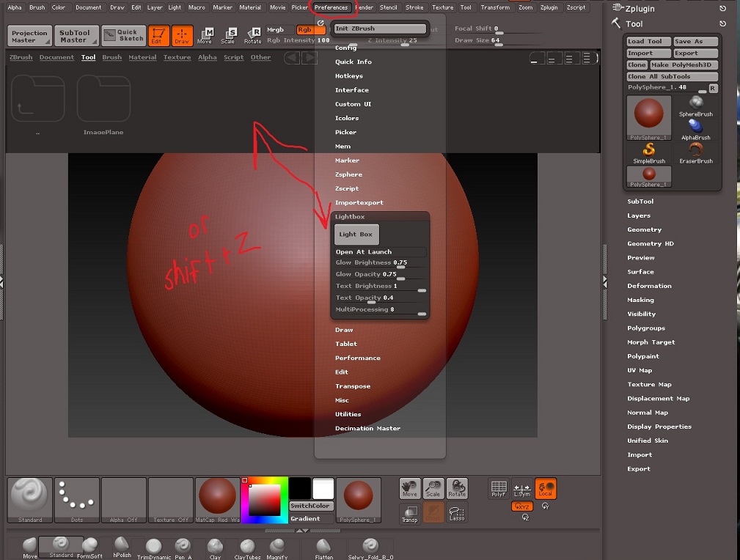The image size is (740, 560).
Task: Select the hPolish brush
Action: 122,548
